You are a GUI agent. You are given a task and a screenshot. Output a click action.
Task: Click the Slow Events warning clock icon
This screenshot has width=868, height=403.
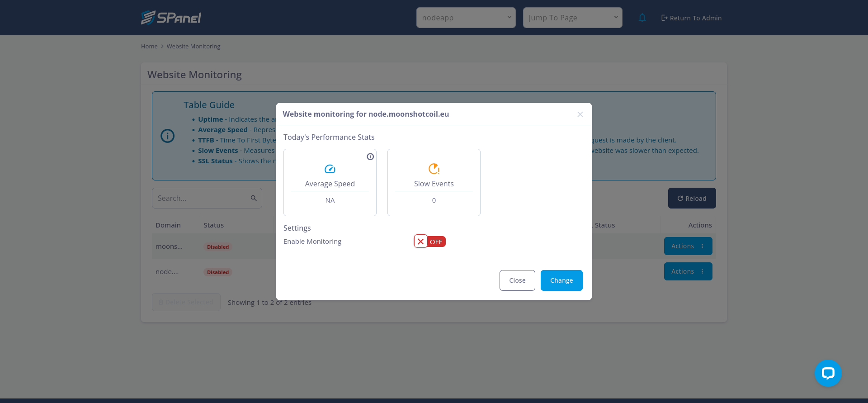(434, 169)
